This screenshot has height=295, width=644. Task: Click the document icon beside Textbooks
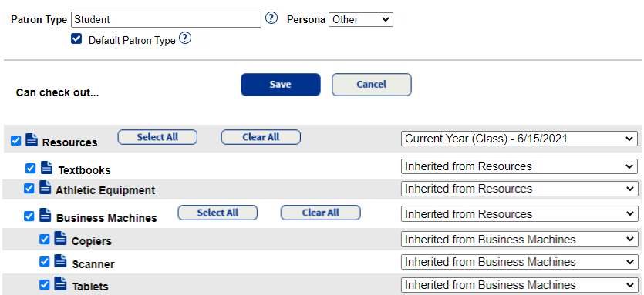47,167
